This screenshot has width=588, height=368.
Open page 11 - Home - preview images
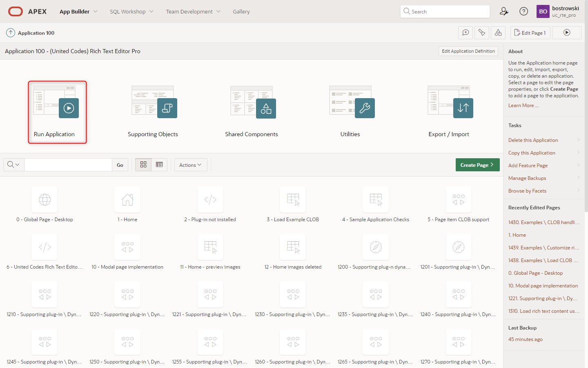coord(210,253)
